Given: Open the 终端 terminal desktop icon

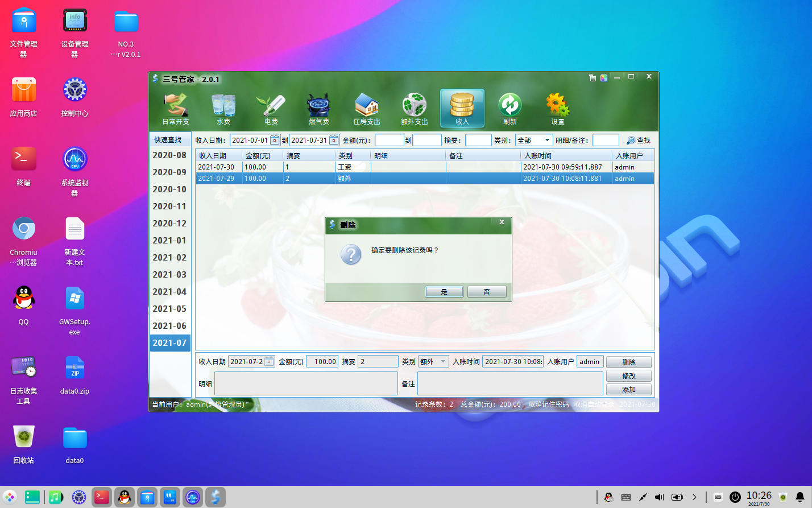Looking at the screenshot, I should (24, 167).
